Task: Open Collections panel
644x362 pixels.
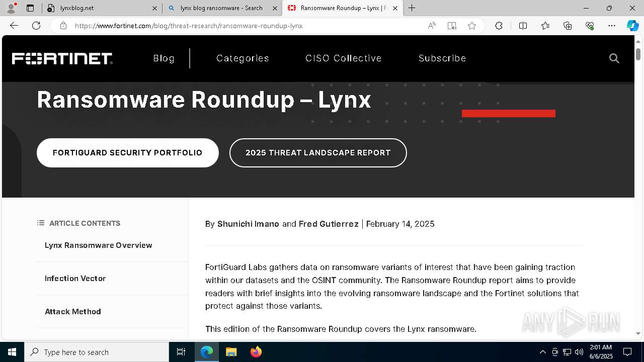Action: 568,26
